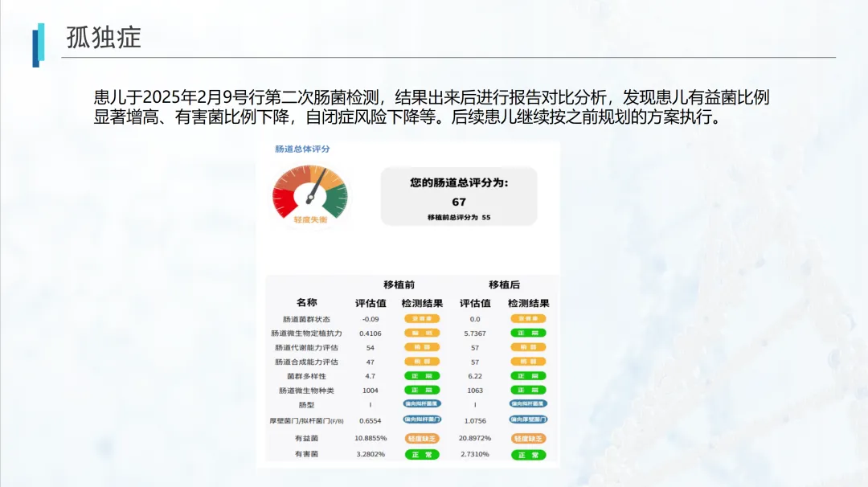Image resolution: width=868 pixels, height=487 pixels.
Task: Click the 移植前总评分为 55 text
Action: 459,217
